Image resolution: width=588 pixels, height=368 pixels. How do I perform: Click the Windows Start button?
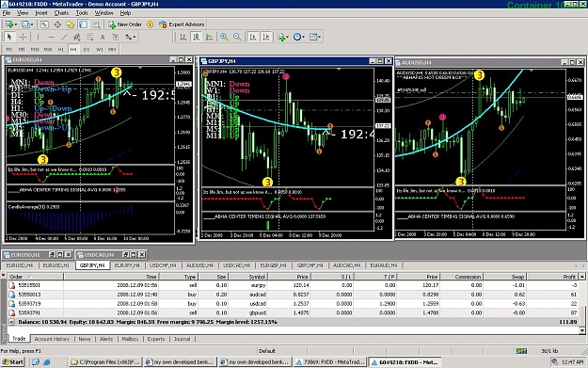(x=13, y=362)
